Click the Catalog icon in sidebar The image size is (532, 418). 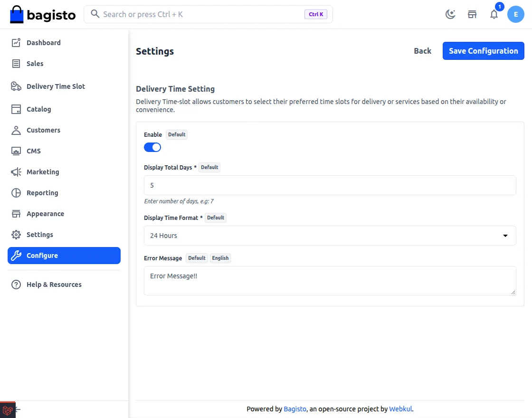pos(16,109)
